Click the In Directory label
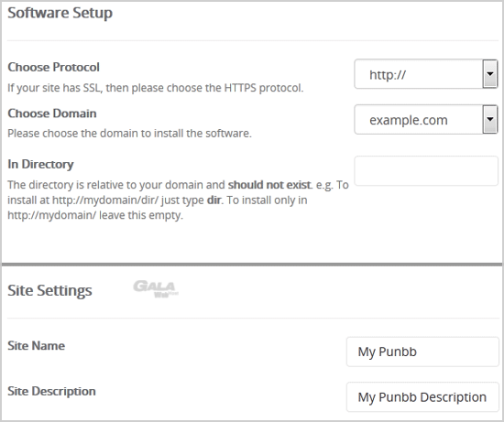 pyautogui.click(x=40, y=165)
